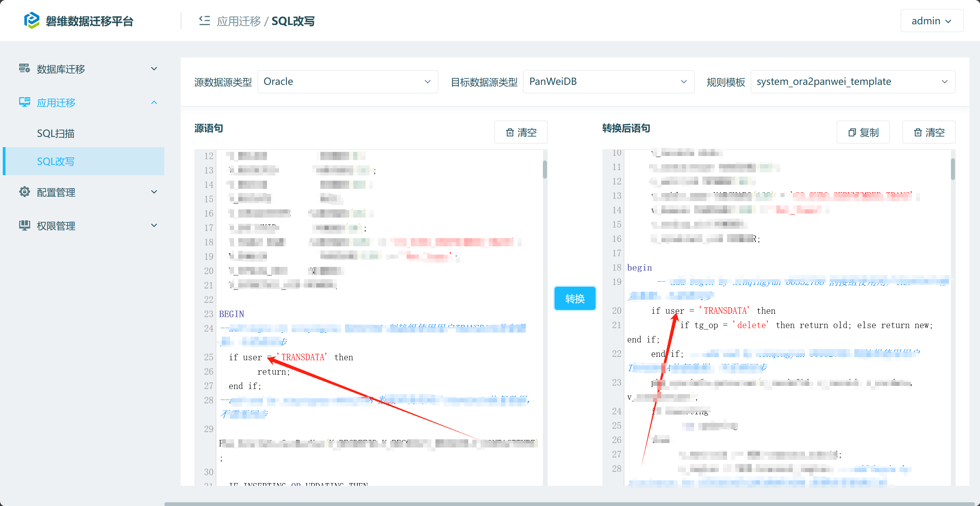Click the 数据库迁移 database icon

pos(24,69)
